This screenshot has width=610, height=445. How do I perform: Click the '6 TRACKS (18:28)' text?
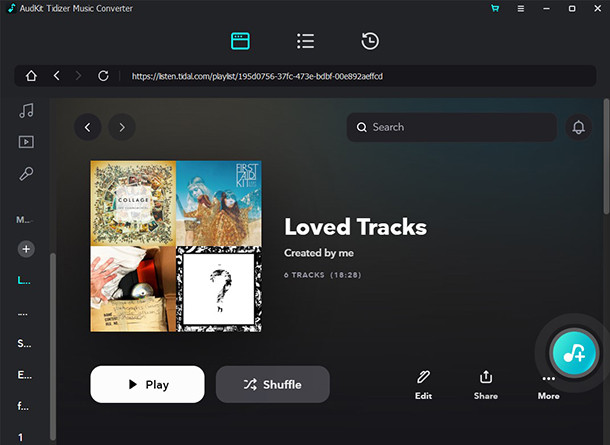(323, 275)
